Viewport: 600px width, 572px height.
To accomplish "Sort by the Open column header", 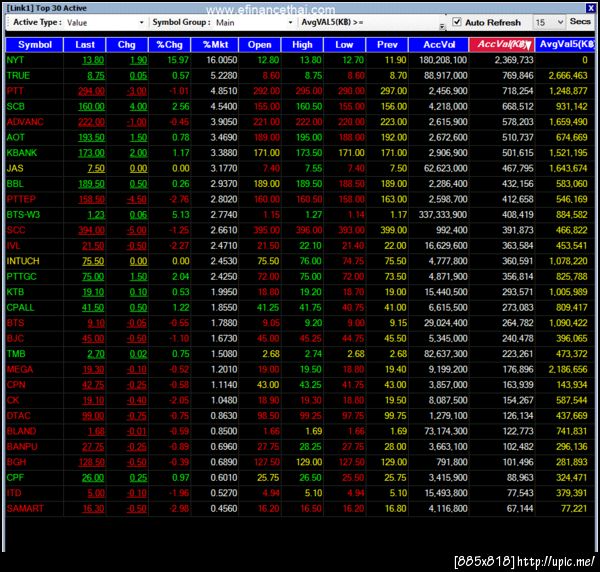I will 259,45.
